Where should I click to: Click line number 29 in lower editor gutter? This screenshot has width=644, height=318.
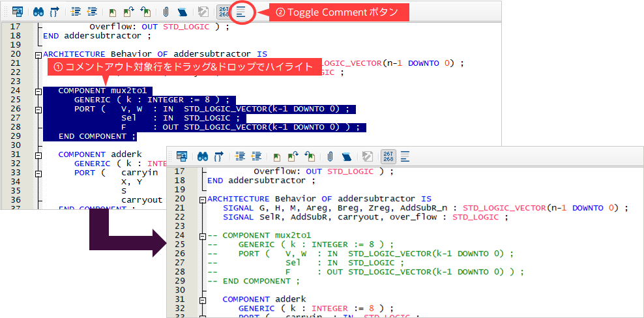point(180,281)
